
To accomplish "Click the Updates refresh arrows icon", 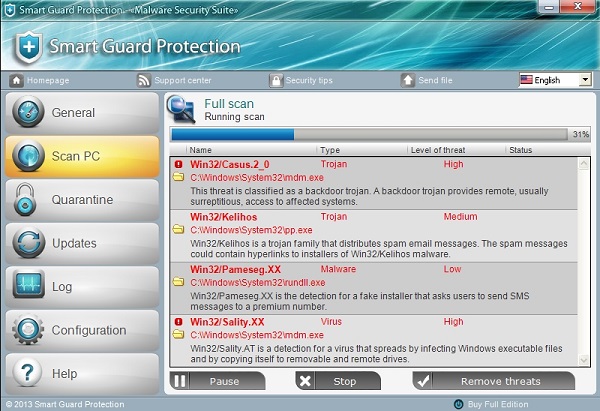I will [x=28, y=243].
